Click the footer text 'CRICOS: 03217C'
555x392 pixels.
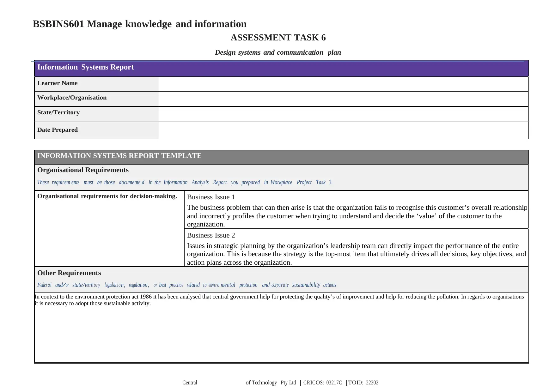[x=323, y=383]
